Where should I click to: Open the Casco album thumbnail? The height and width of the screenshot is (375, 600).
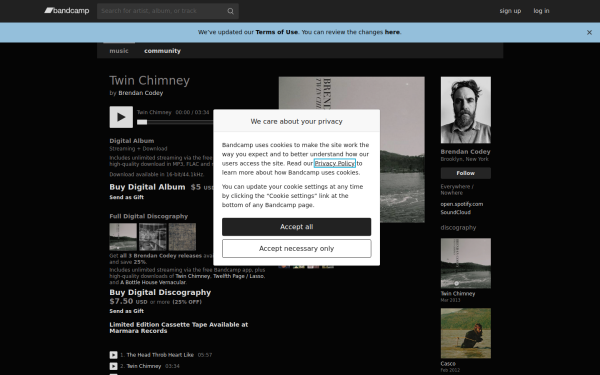466,333
